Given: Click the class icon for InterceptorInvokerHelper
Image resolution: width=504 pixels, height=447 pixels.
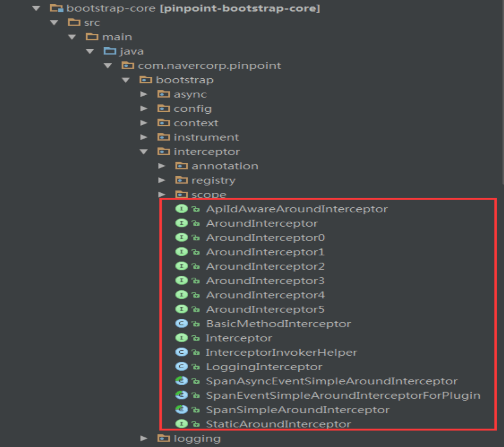Looking at the screenshot, I should click(x=181, y=352).
